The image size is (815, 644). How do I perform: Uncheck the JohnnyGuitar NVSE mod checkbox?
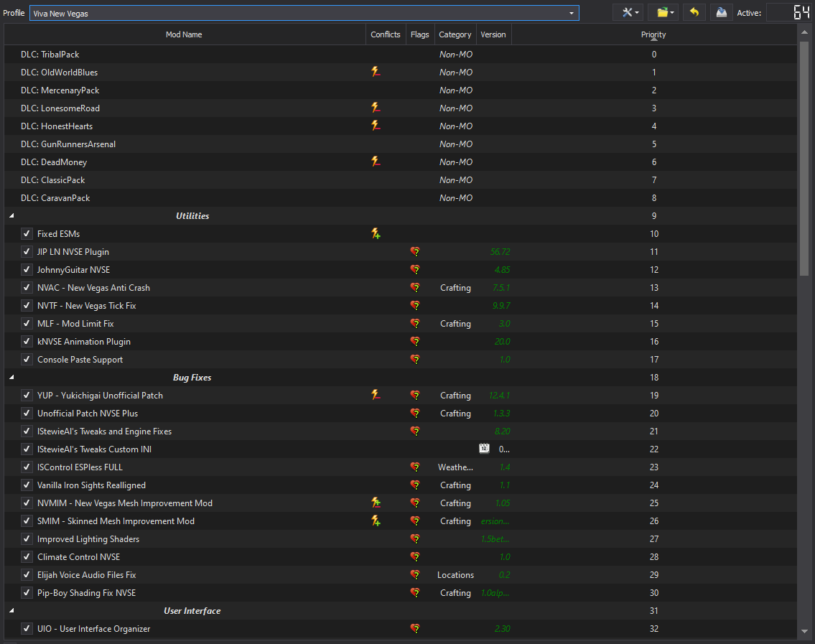tap(27, 270)
